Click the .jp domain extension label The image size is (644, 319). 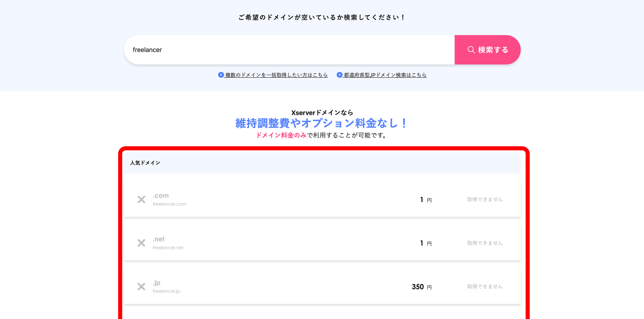click(x=157, y=283)
